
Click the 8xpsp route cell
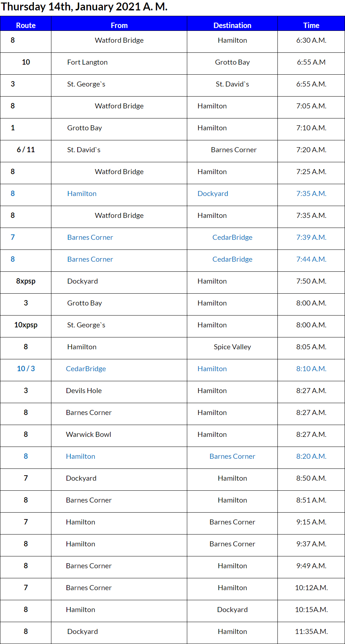(26, 281)
